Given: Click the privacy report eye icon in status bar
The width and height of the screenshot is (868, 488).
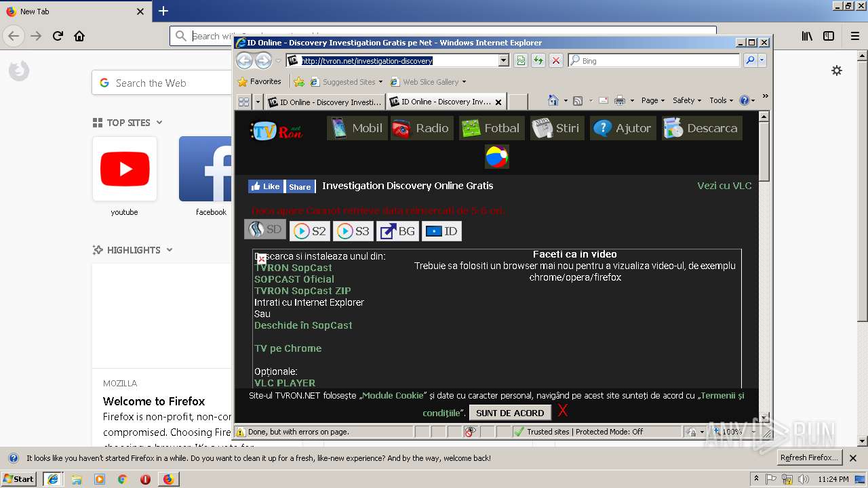Looking at the screenshot, I should pos(471,432).
